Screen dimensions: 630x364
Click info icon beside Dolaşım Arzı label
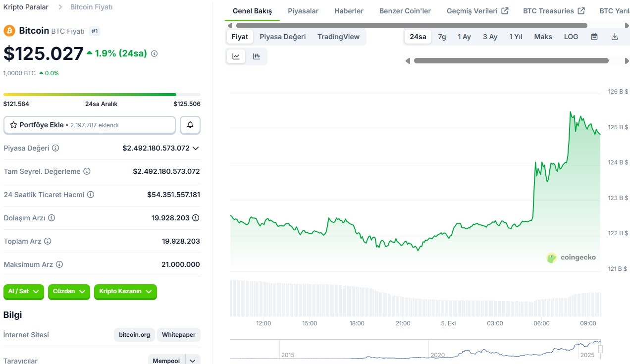[52, 218]
